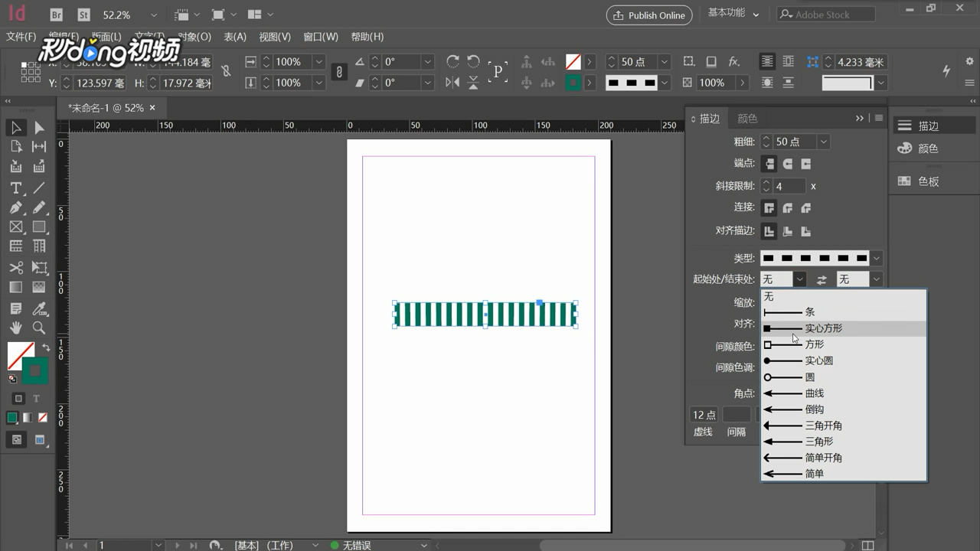The image size is (980, 551).
Task: Click the fx effects icon
Action: pyautogui.click(x=733, y=62)
